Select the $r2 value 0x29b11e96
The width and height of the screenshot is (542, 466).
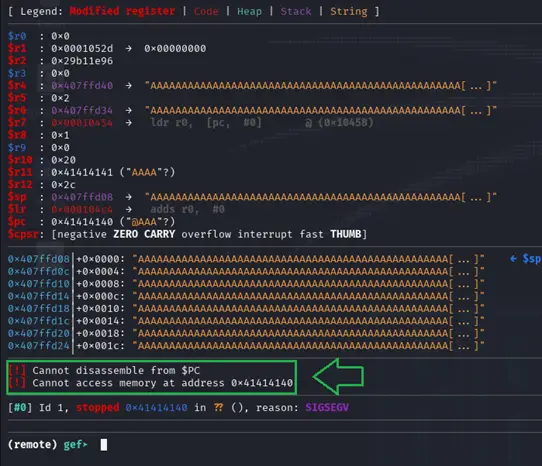82,61
